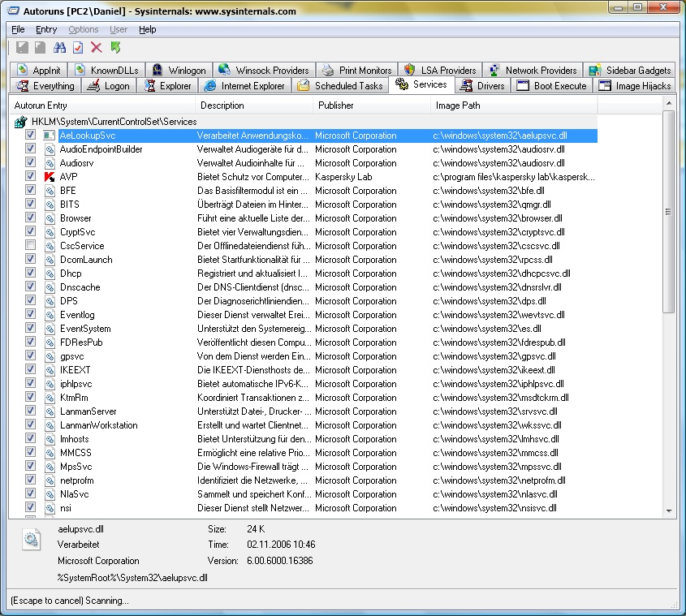Uncheck the AVP Kaspersky checkbox
The height and width of the screenshot is (616, 686).
click(x=30, y=176)
